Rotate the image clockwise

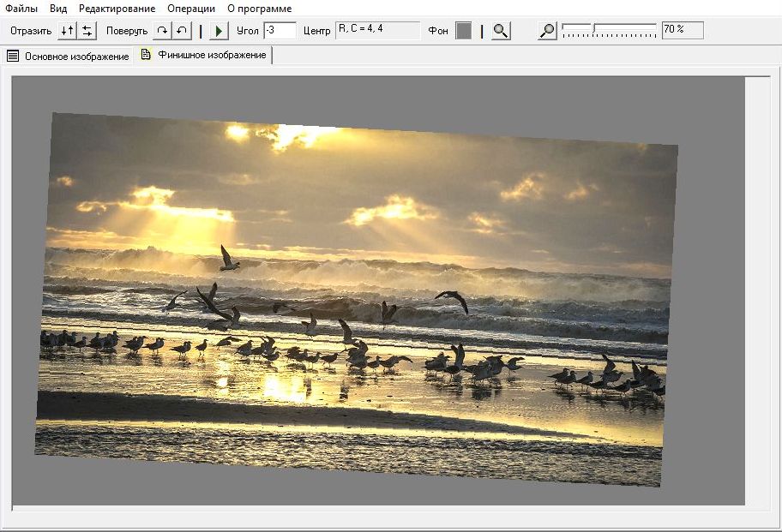162,31
